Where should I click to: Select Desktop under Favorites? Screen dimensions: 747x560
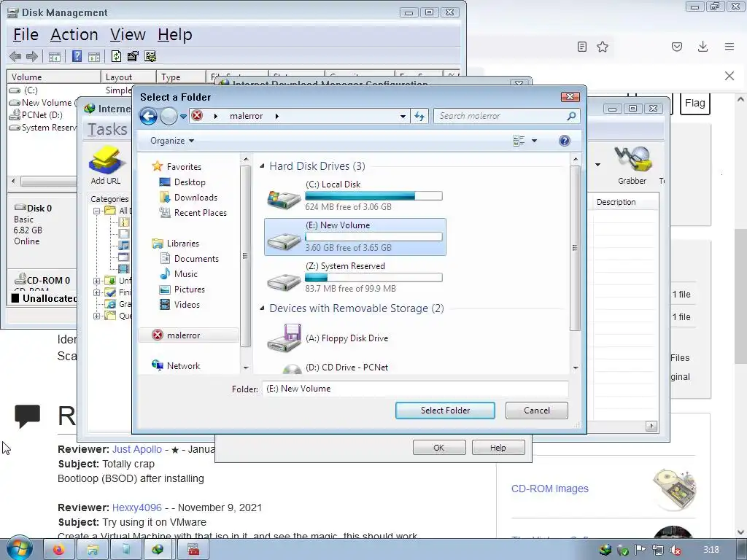click(x=190, y=182)
